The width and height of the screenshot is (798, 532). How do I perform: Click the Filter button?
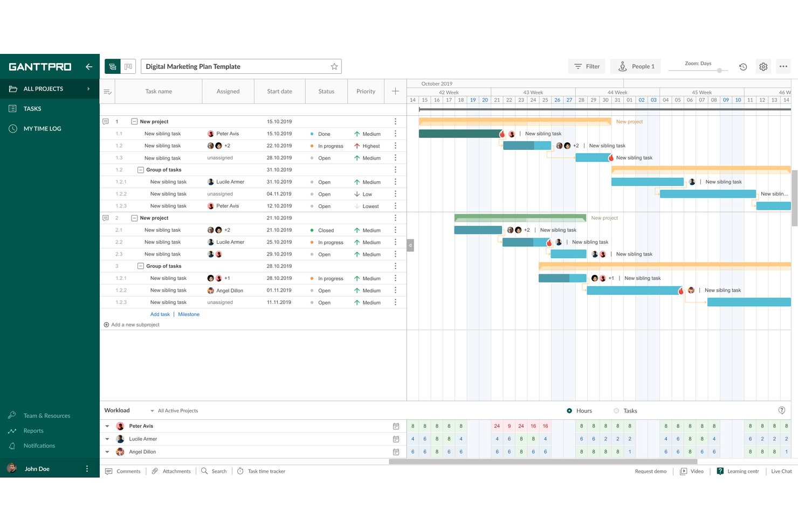(587, 66)
